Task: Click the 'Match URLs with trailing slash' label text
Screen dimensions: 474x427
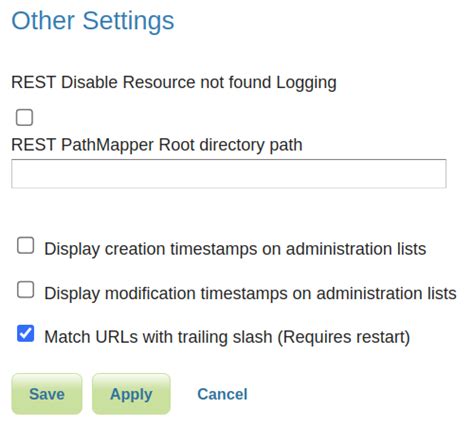Action: [158, 337]
